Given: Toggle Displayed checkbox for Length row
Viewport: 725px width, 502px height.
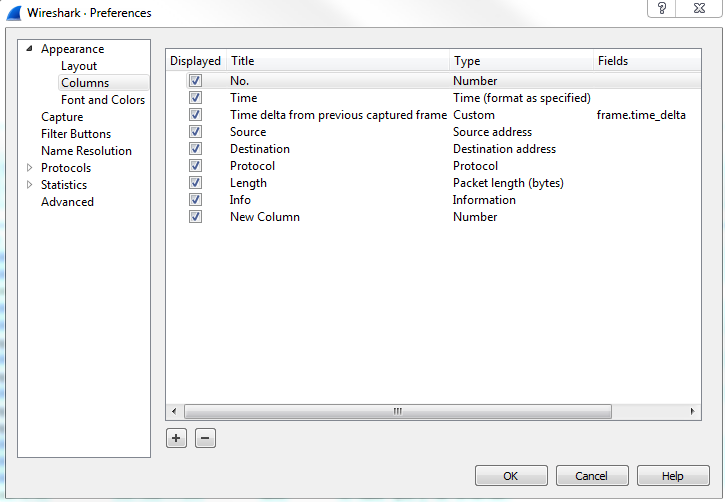Looking at the screenshot, I should pyautogui.click(x=195, y=183).
